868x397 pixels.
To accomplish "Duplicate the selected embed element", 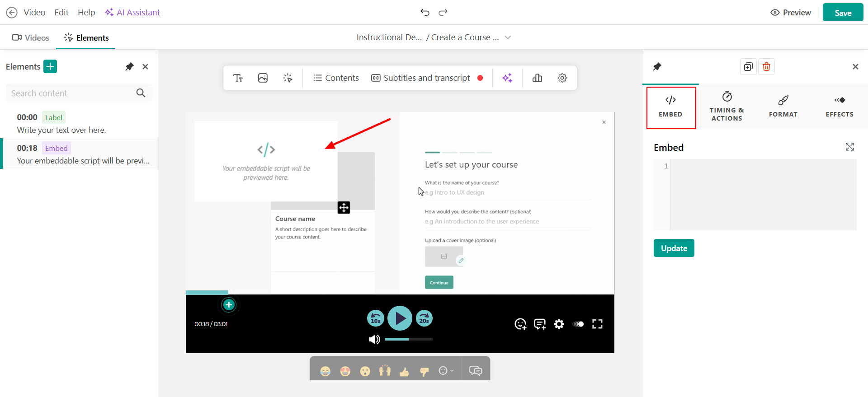I will pos(748,67).
